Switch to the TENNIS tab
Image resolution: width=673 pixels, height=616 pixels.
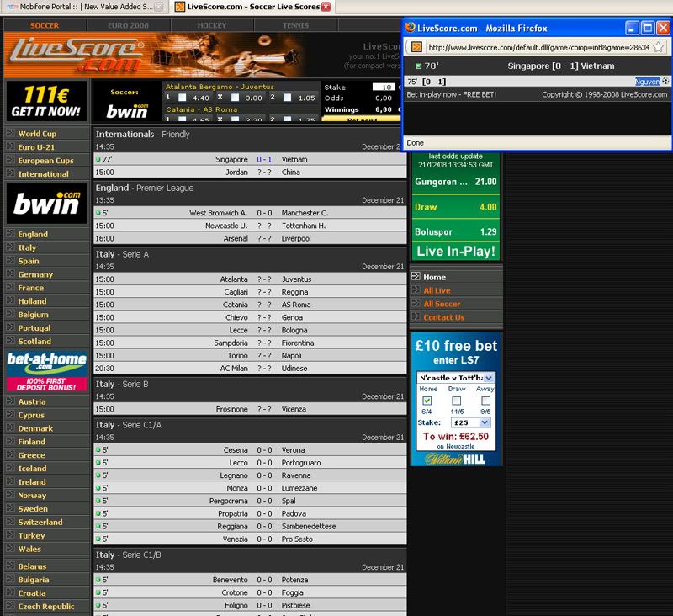click(296, 25)
